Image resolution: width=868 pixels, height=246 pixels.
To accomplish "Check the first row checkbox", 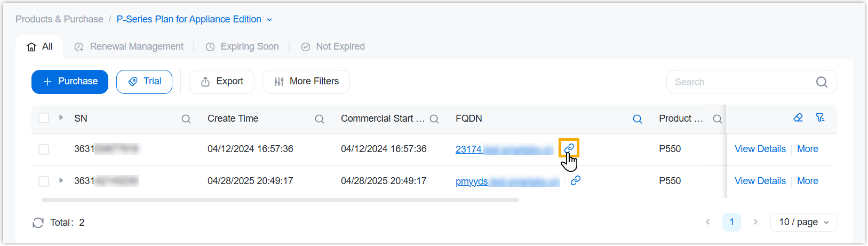I will pyautogui.click(x=44, y=149).
